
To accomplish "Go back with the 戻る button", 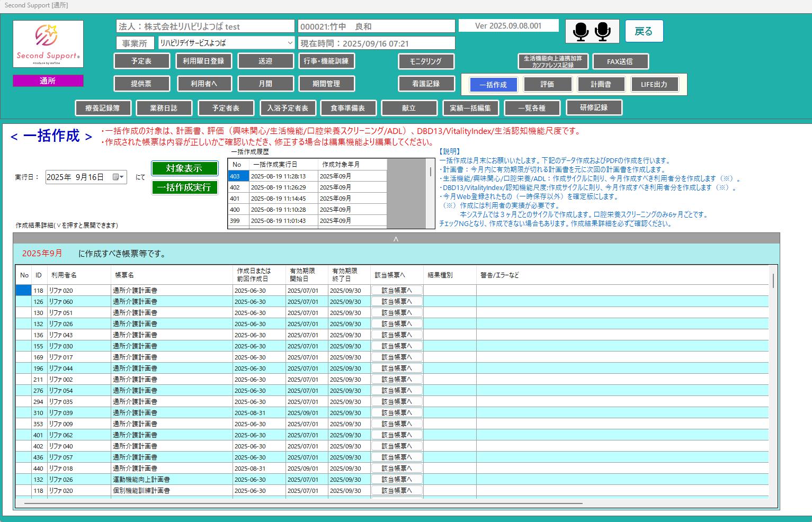I will click(644, 31).
